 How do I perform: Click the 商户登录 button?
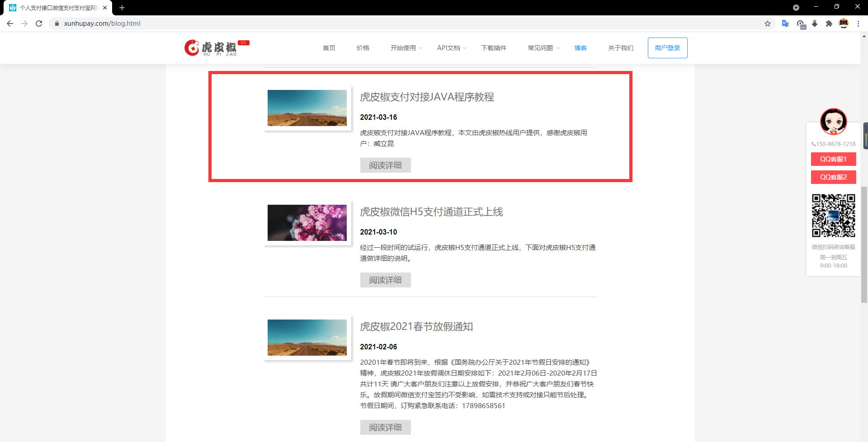click(x=667, y=48)
